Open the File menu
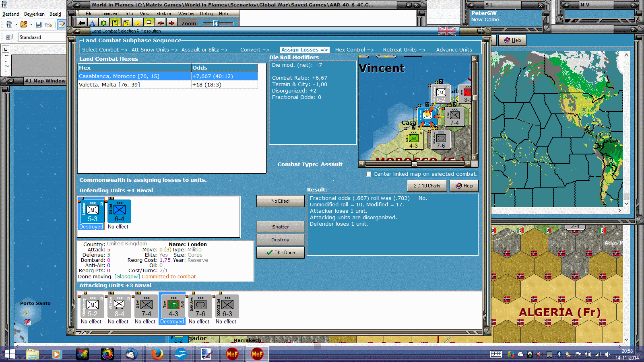Image resolution: width=644 pixels, height=362 pixels. click(x=89, y=14)
